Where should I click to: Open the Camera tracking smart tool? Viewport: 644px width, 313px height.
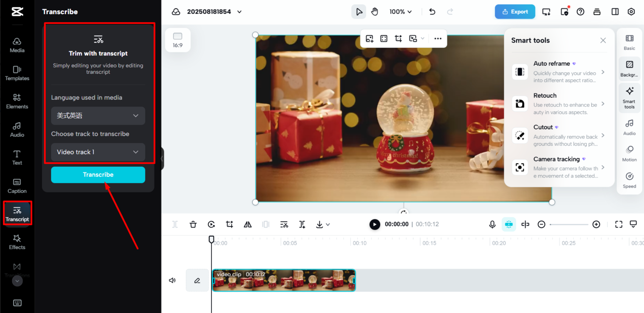point(559,167)
